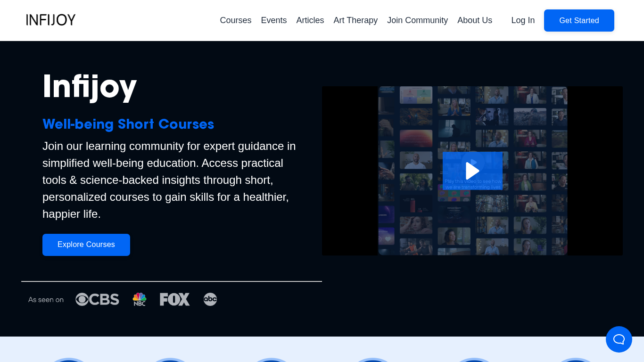Click the large white Infijoy hero title
Screen dimensions: 644x362
click(x=90, y=87)
